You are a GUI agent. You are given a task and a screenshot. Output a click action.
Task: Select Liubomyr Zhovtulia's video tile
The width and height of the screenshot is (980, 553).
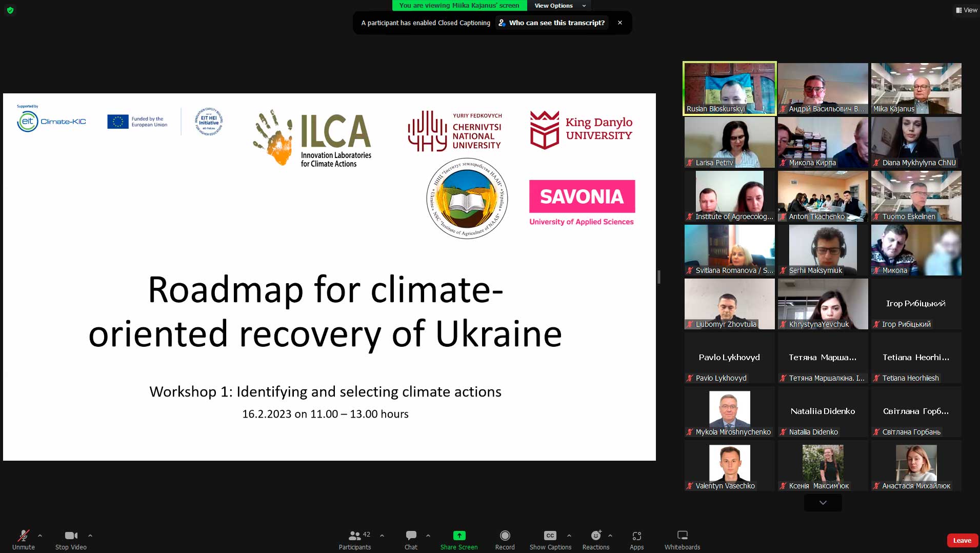(730, 304)
